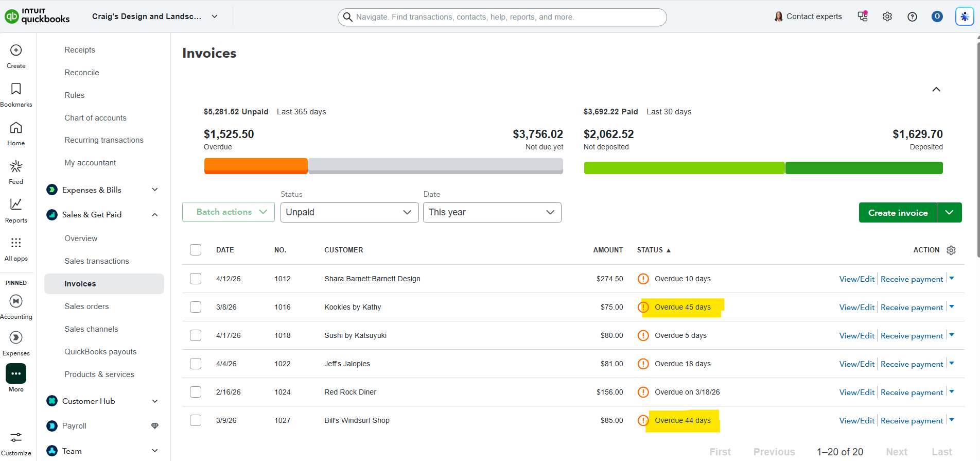Click the QuickBooks logo
The height and width of the screenshot is (461, 980).
(x=37, y=16)
